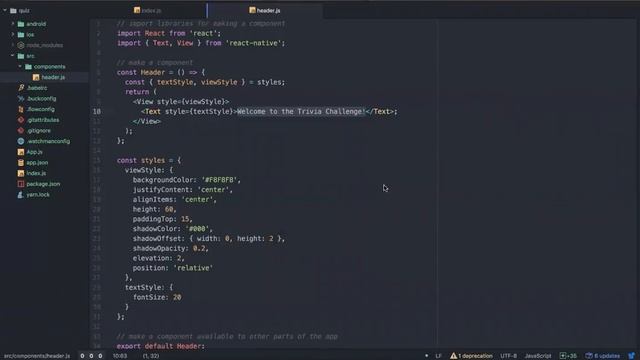Click the highlighted 'Welcome to the Trivia Challenge!' text
The height and width of the screenshot is (360, 640).
pos(301,111)
